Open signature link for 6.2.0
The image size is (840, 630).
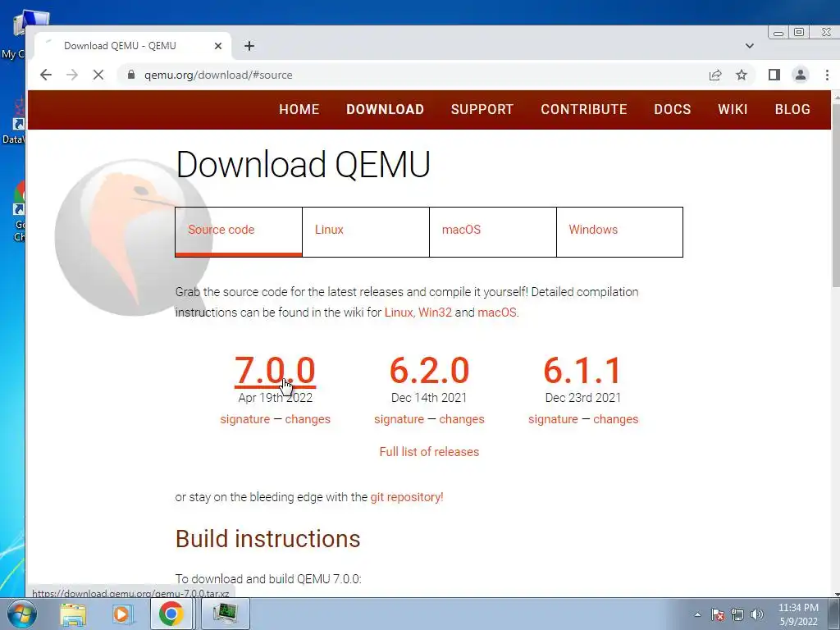(x=399, y=419)
